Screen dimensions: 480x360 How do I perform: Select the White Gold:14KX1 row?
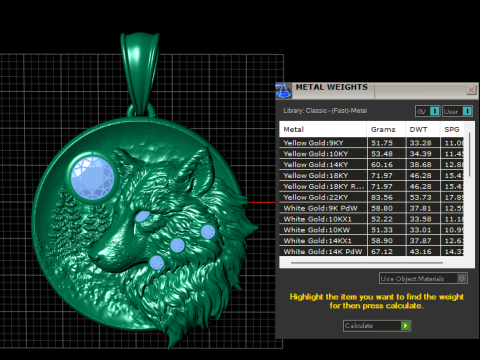(x=371, y=241)
